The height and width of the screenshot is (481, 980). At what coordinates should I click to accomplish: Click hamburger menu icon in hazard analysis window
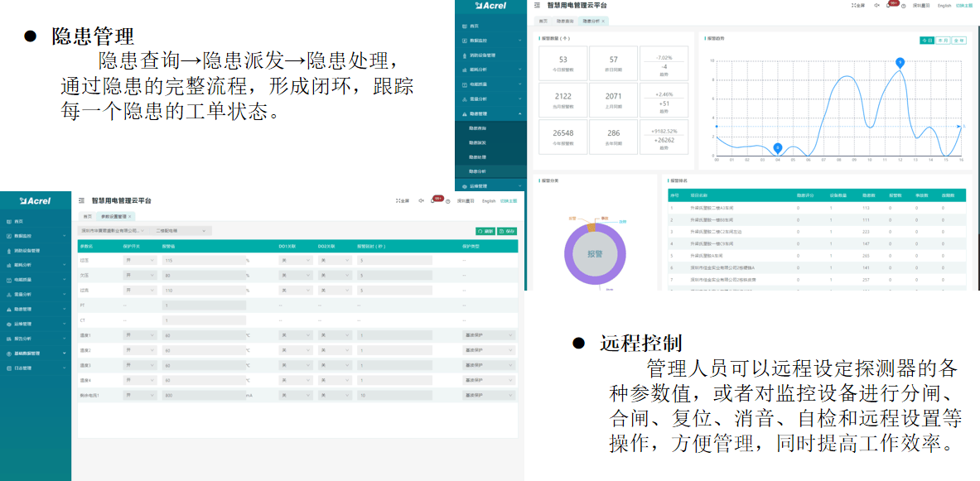point(537,5)
